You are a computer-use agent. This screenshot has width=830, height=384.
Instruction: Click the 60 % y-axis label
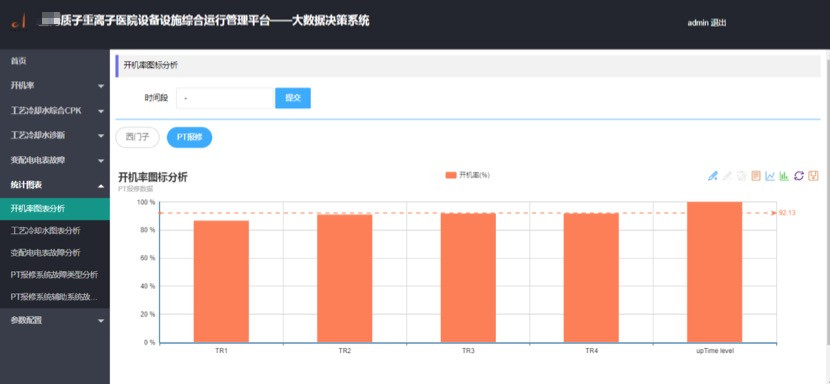coord(147,258)
